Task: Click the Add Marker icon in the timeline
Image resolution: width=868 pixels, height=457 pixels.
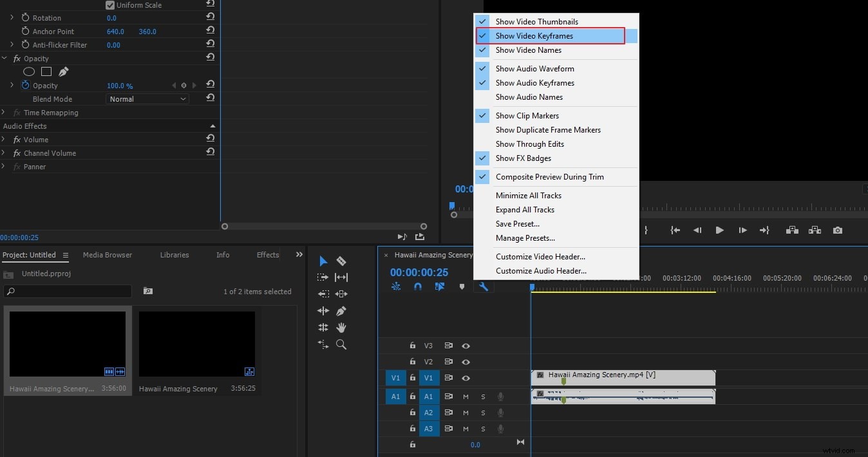Action: click(462, 286)
